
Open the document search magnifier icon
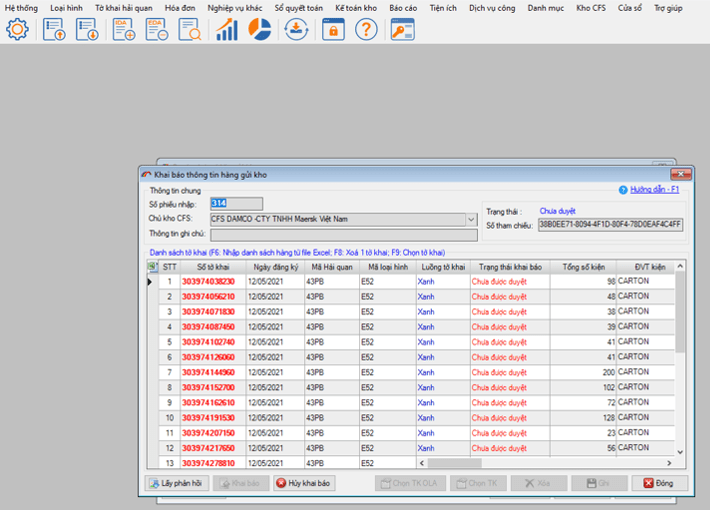pos(189,29)
